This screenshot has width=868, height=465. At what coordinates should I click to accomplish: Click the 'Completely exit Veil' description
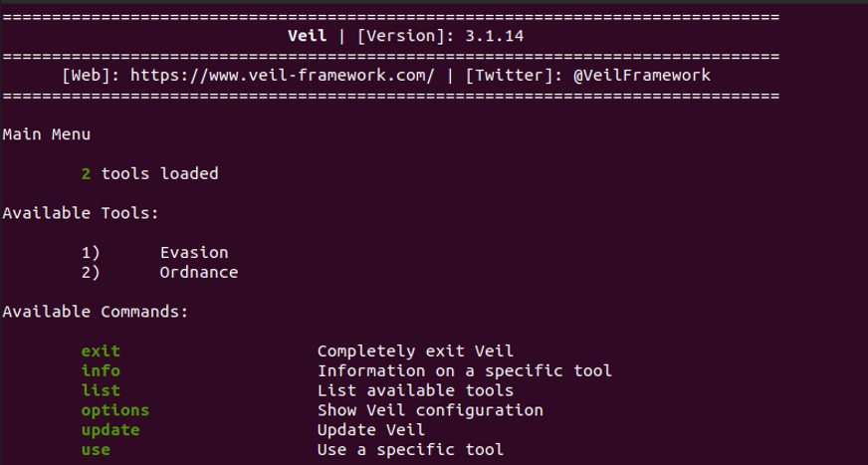pos(415,350)
